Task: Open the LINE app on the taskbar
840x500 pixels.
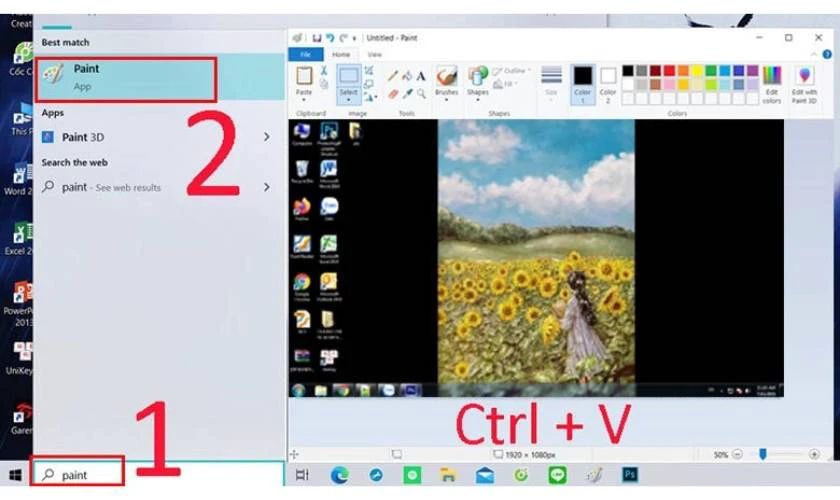Action: click(x=557, y=475)
